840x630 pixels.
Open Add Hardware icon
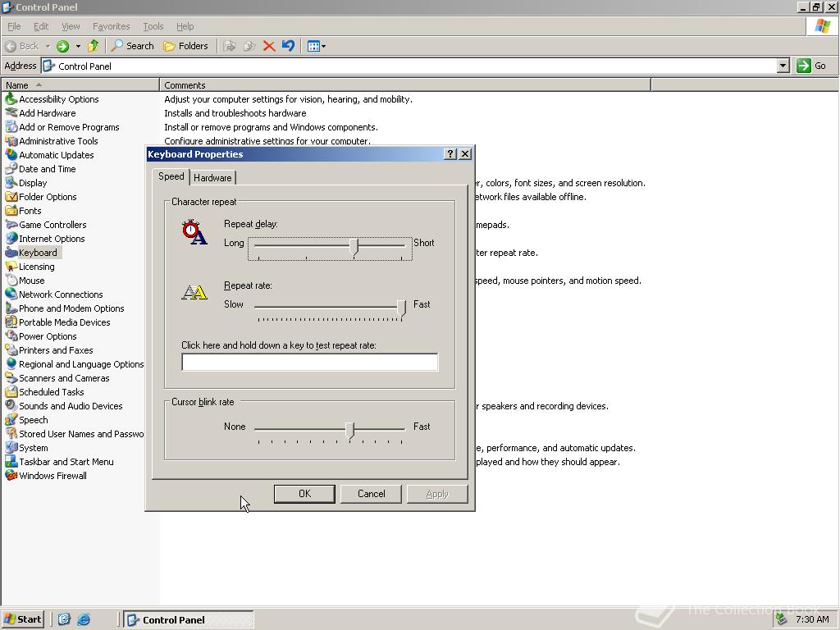click(11, 113)
